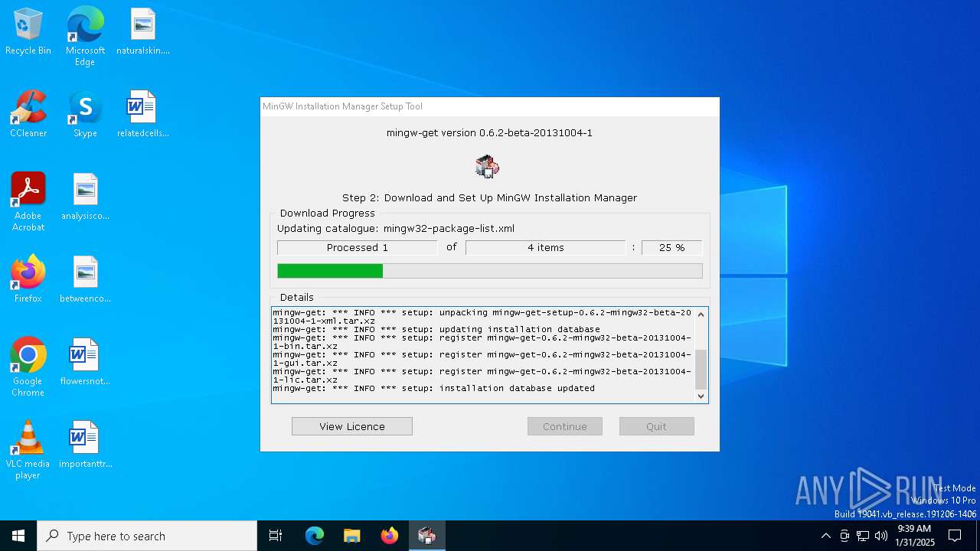Click the '4 items' field

pos(546,247)
